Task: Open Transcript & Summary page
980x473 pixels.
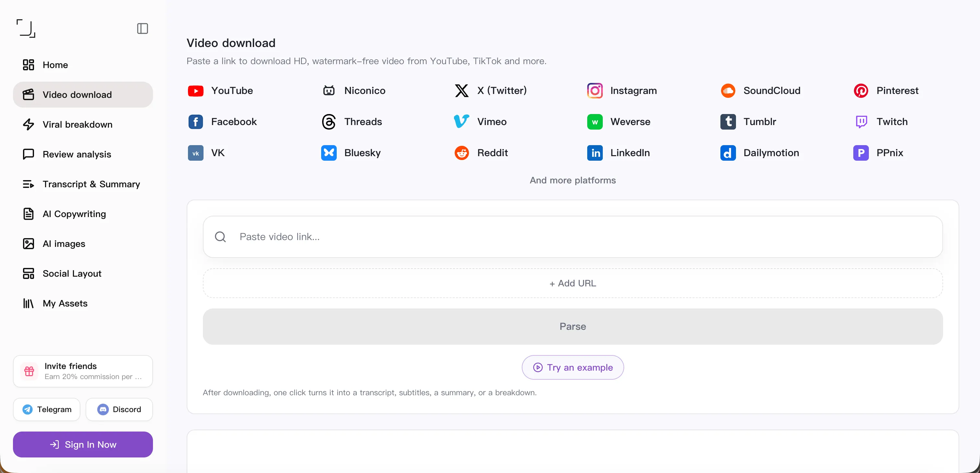Action: point(83,184)
